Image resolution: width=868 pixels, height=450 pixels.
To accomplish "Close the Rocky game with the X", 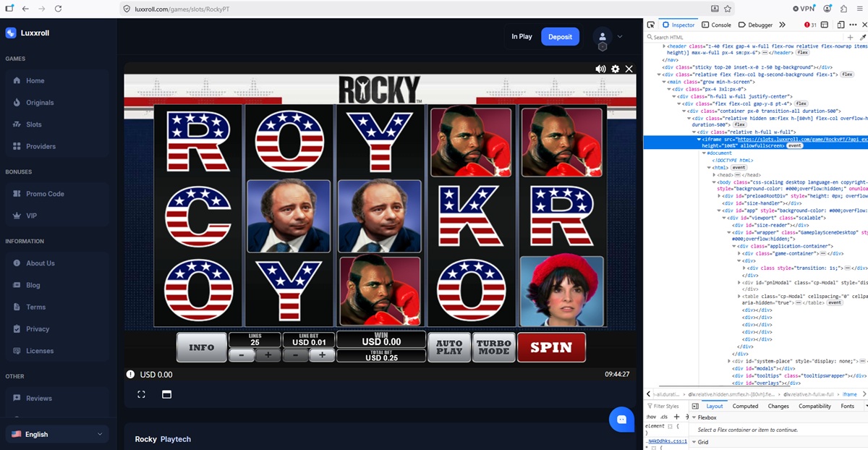I will point(629,69).
